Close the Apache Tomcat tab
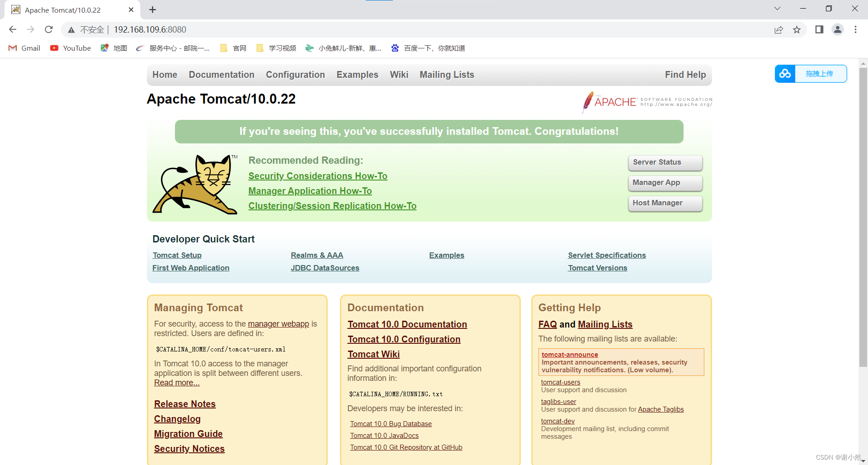 pos(131,9)
